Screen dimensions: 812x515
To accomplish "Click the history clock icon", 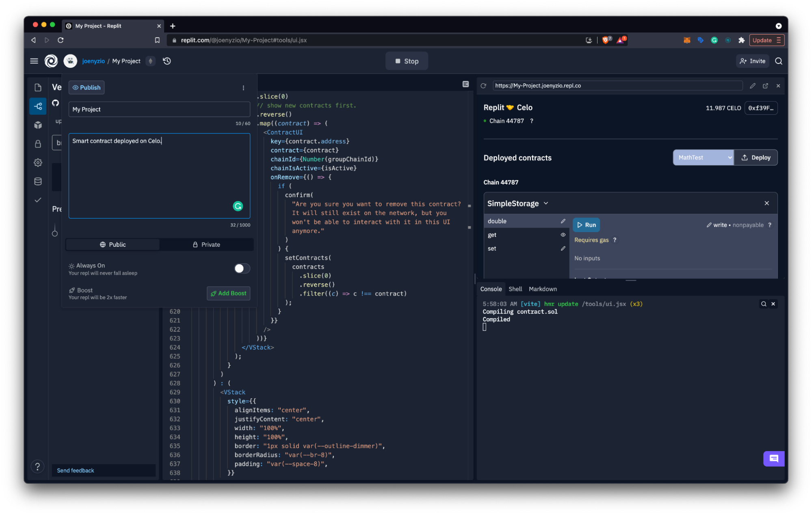I will coord(167,61).
